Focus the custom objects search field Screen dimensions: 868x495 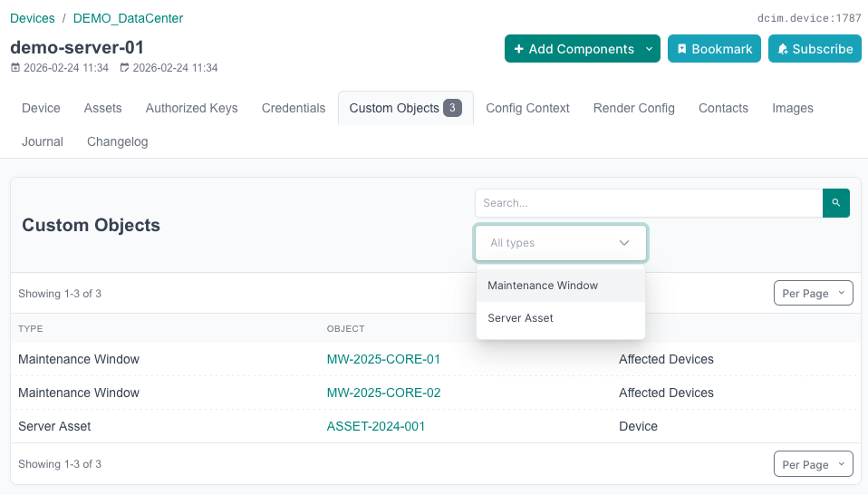(649, 203)
